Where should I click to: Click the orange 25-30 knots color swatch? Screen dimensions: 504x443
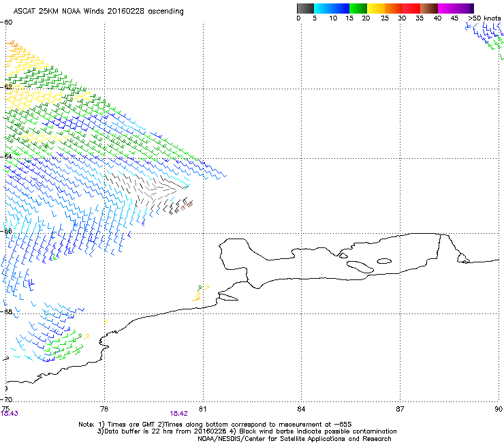(394, 8)
